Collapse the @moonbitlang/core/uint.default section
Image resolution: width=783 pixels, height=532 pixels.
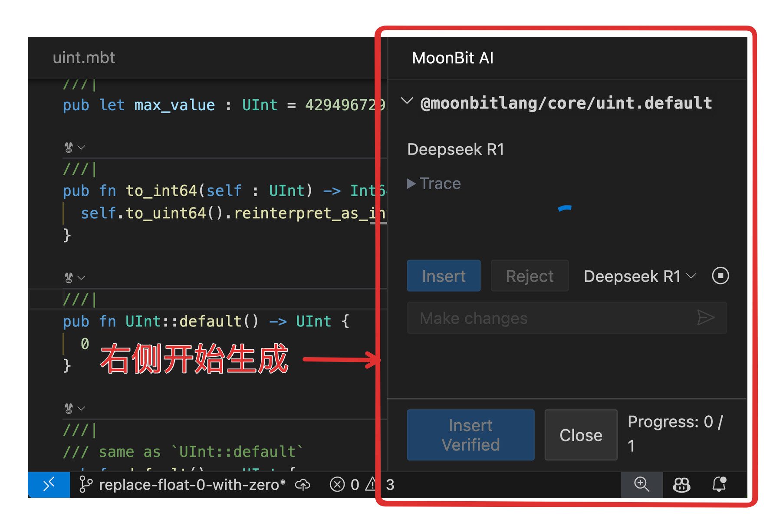(x=407, y=102)
